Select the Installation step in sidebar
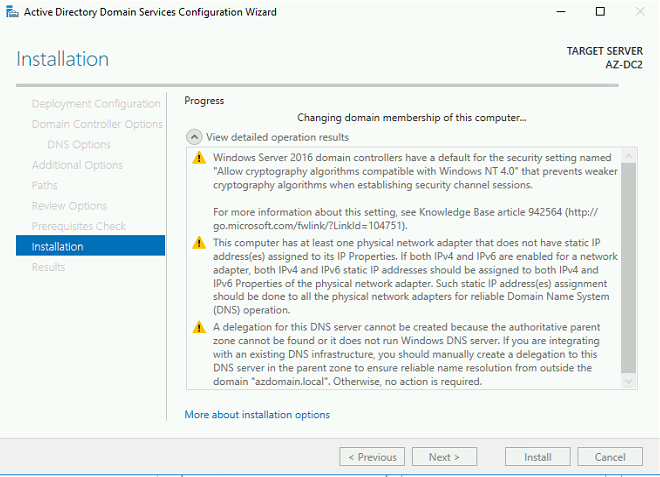This screenshot has height=477, width=660. tap(90, 246)
